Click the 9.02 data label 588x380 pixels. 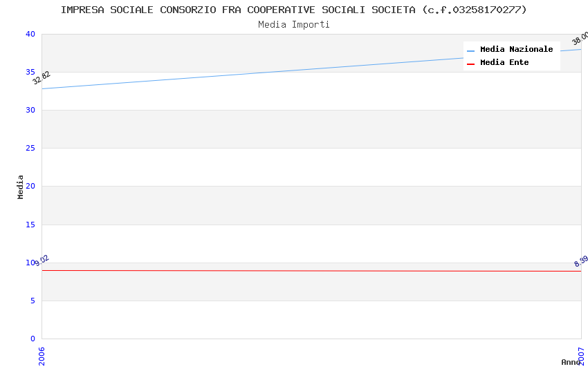[x=42, y=260]
